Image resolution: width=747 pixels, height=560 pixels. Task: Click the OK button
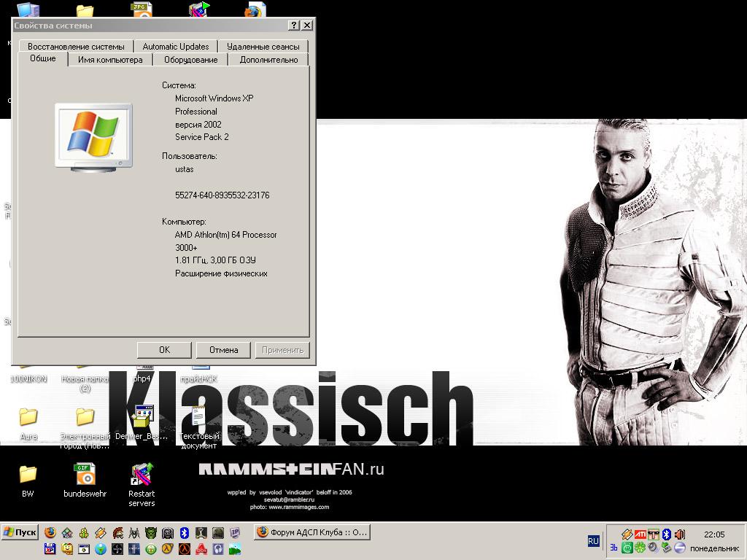[164, 350]
